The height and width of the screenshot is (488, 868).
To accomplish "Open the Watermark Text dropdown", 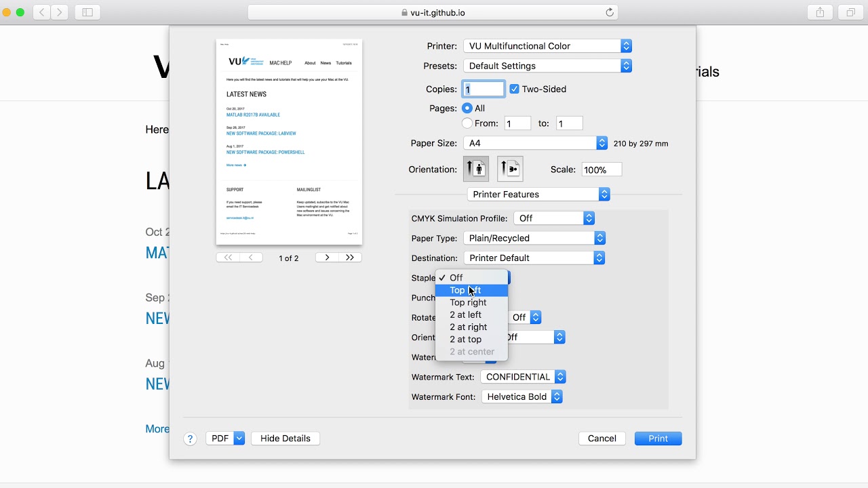I will [x=523, y=377].
